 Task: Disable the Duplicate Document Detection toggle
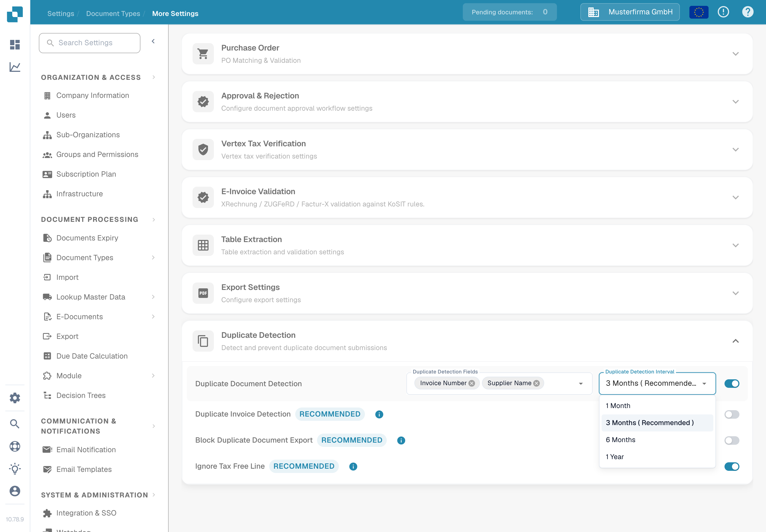tap(732, 384)
